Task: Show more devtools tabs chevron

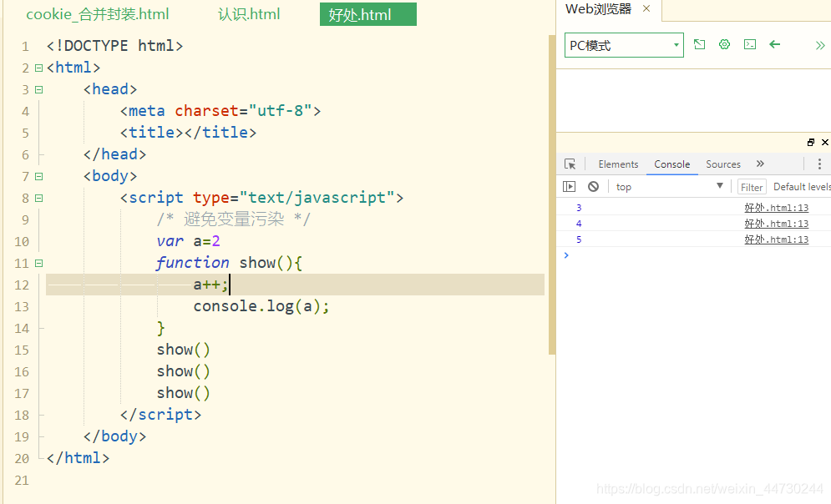Action: [760, 164]
